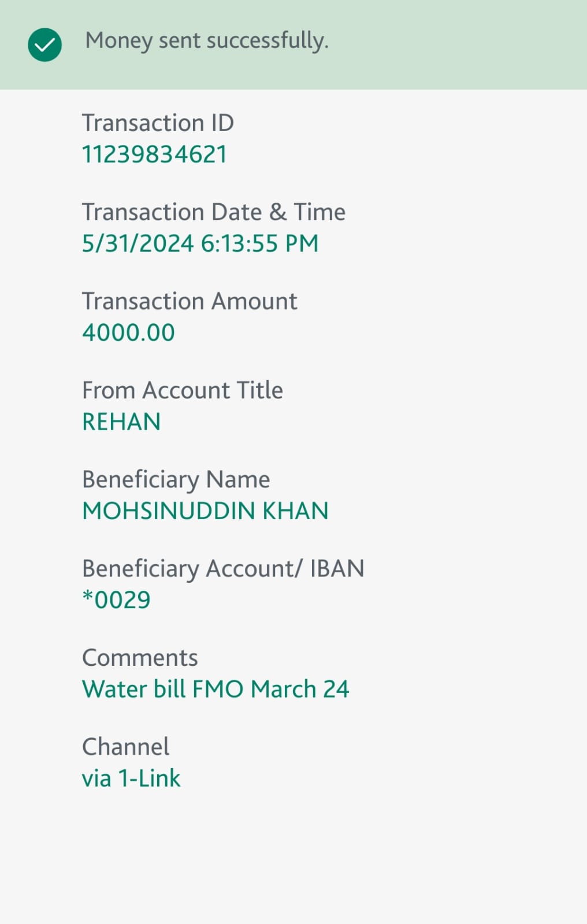Select the time 6:13:55 PM
587x924 pixels.
click(x=259, y=244)
